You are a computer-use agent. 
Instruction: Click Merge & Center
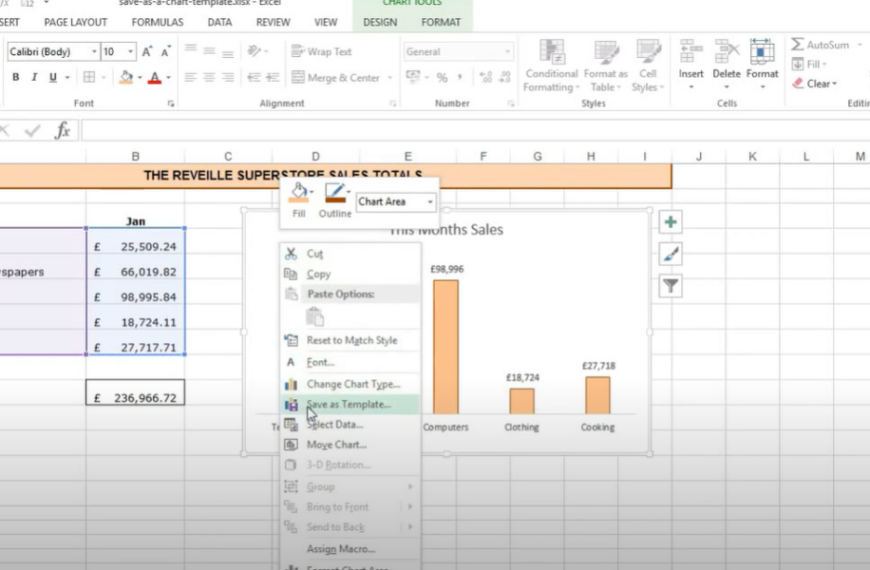point(336,77)
